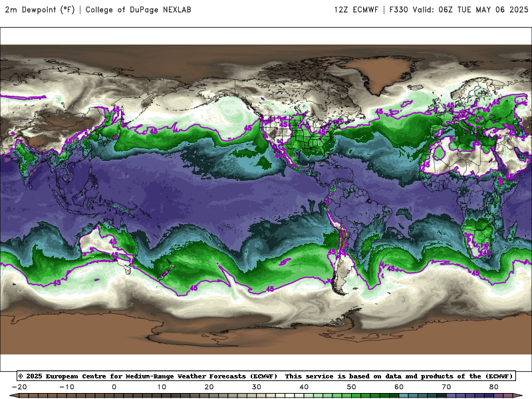Click the "10" colorbar scale label
The image size is (532, 399).
coord(162,387)
